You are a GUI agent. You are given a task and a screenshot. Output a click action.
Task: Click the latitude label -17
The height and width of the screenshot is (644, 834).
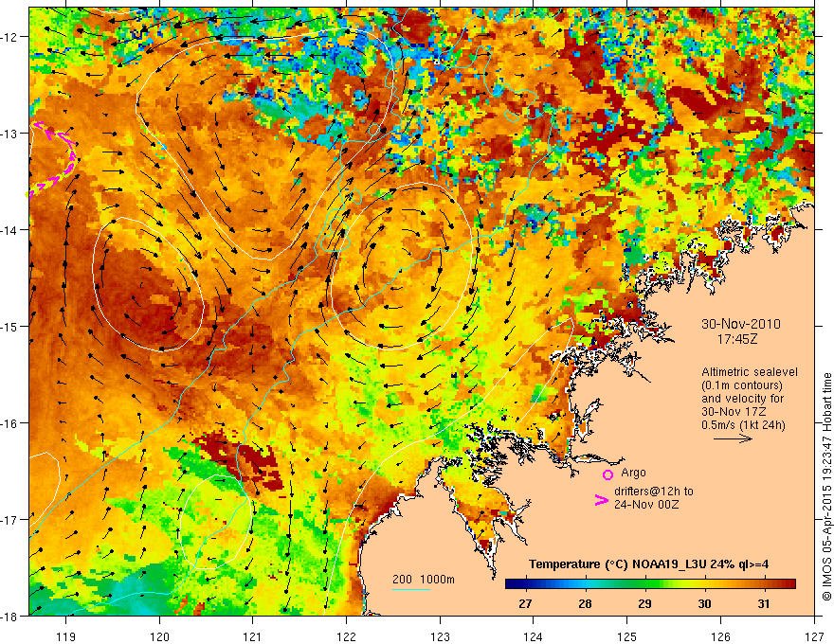click(10, 519)
